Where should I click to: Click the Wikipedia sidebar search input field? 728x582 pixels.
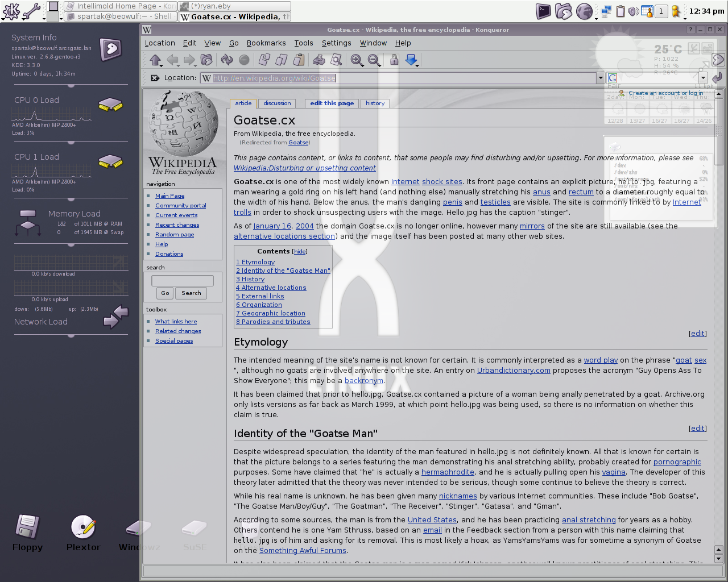(x=183, y=281)
